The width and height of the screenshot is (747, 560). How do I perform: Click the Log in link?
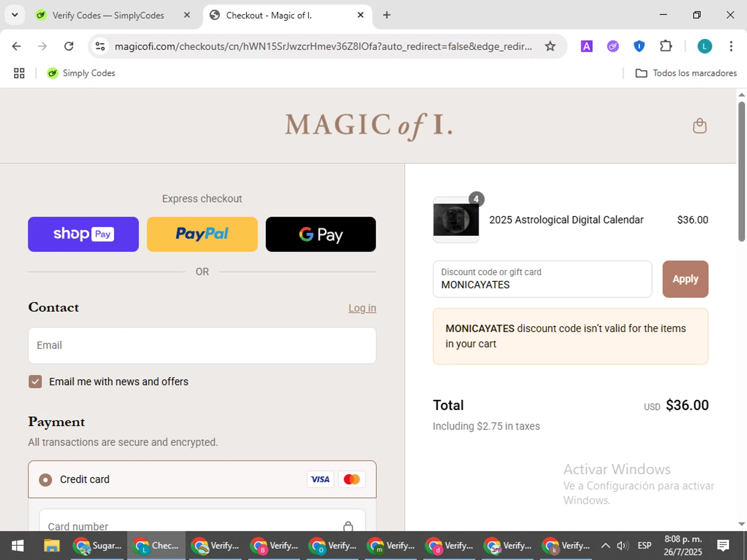click(x=362, y=308)
